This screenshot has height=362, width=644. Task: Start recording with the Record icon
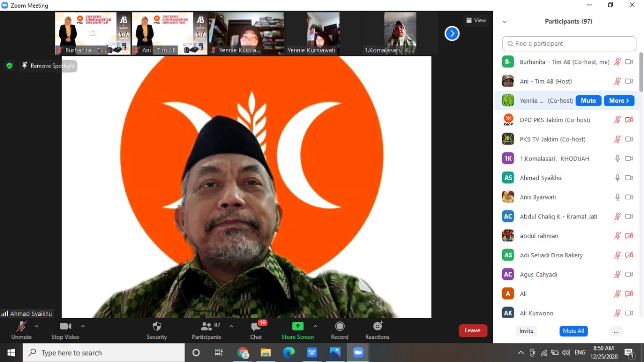tap(340, 326)
